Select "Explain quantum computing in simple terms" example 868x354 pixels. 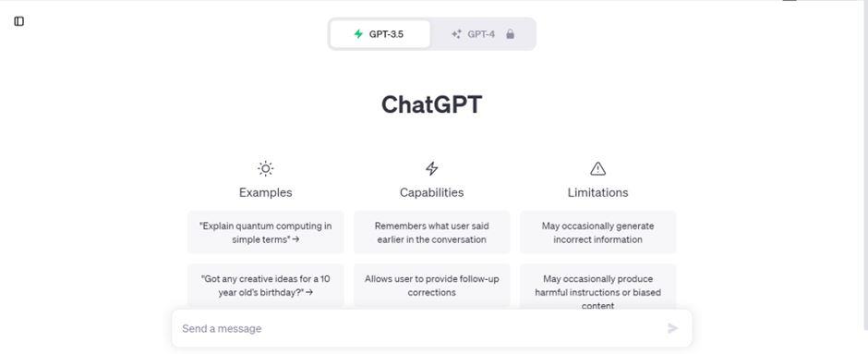266,232
